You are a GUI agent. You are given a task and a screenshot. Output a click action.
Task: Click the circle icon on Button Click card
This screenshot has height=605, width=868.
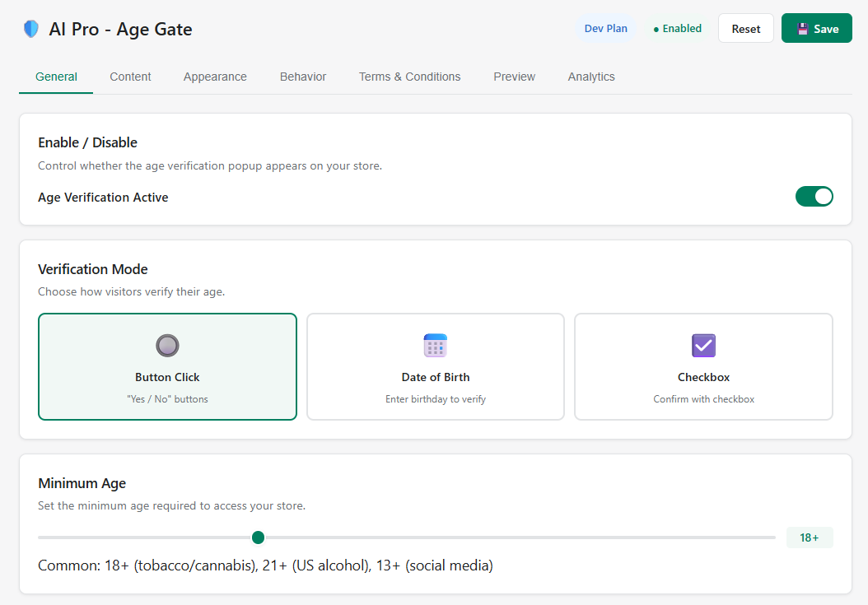[167, 346]
